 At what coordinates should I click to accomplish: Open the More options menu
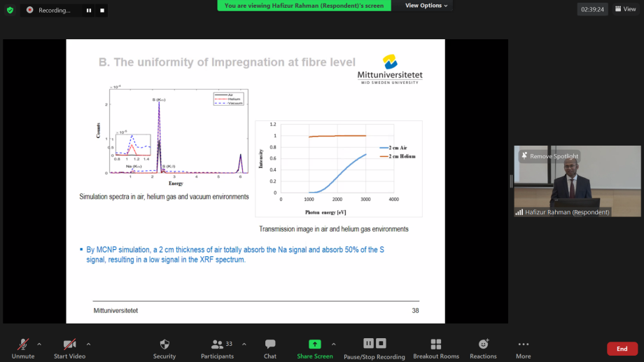click(x=523, y=348)
